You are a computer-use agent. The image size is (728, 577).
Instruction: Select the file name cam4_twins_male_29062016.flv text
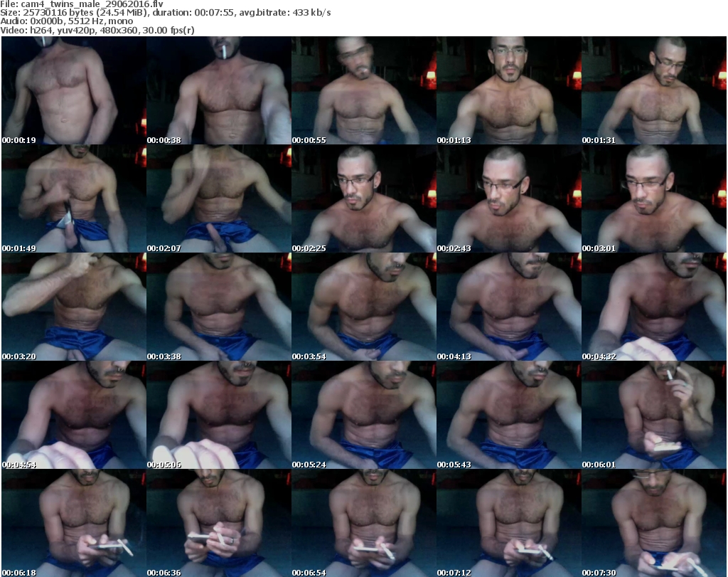(x=92, y=4)
